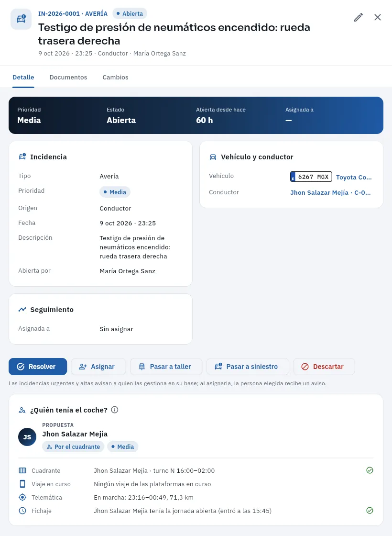This screenshot has width=392, height=536.
Task: Click the Abierta status badge in header
Action: click(x=130, y=14)
